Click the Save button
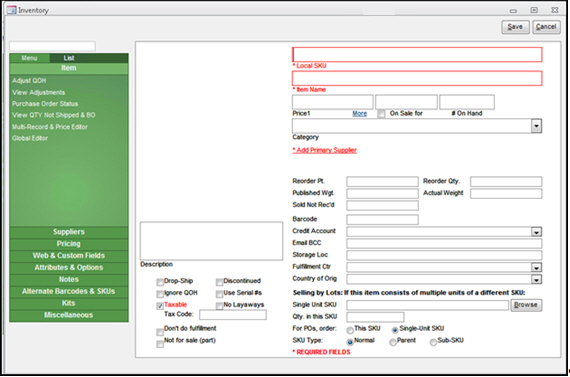 515,27
